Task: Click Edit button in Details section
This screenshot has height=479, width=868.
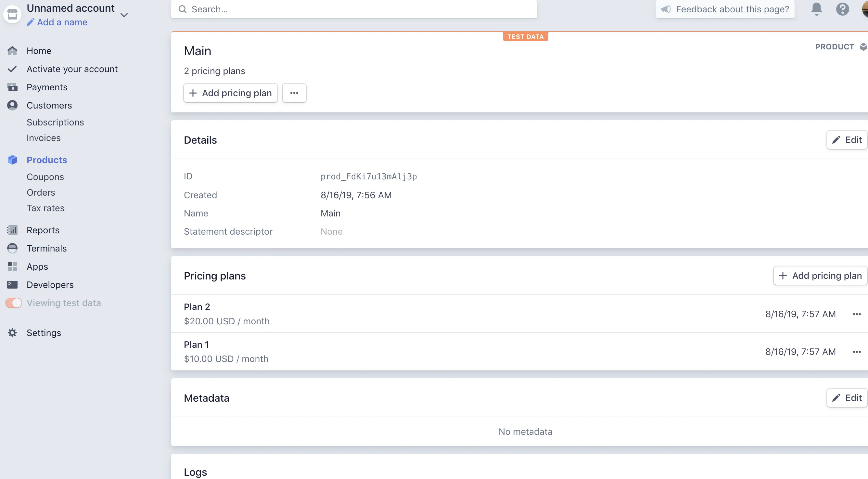Action: coord(847,140)
